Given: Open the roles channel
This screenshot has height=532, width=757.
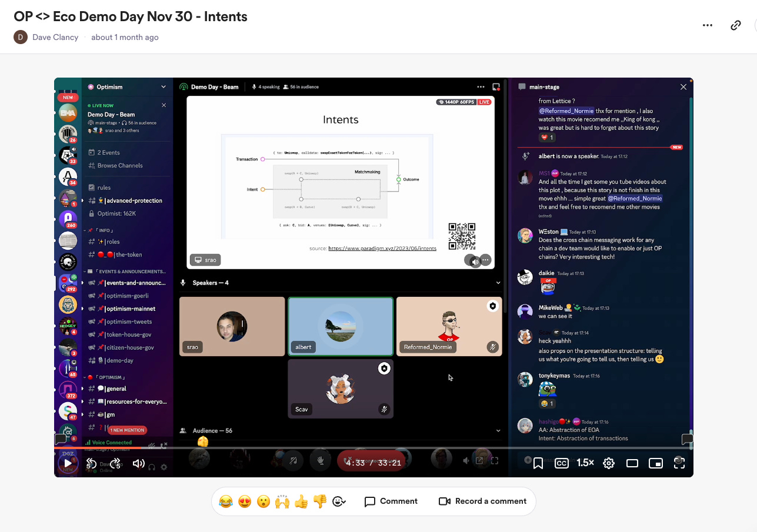Looking at the screenshot, I should 104,242.
